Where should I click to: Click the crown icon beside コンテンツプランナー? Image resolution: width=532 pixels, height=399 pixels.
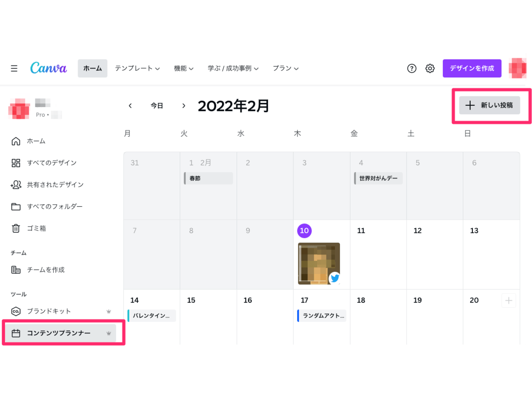point(109,333)
